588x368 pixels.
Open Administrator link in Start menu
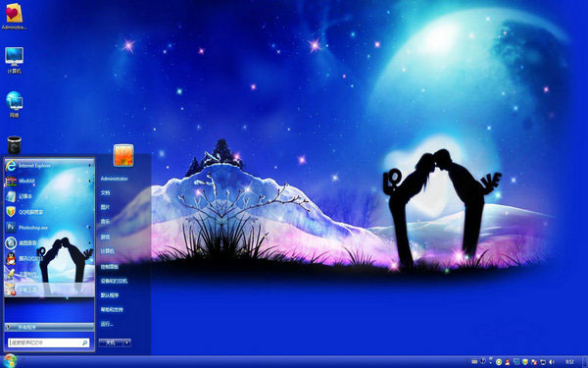click(114, 179)
